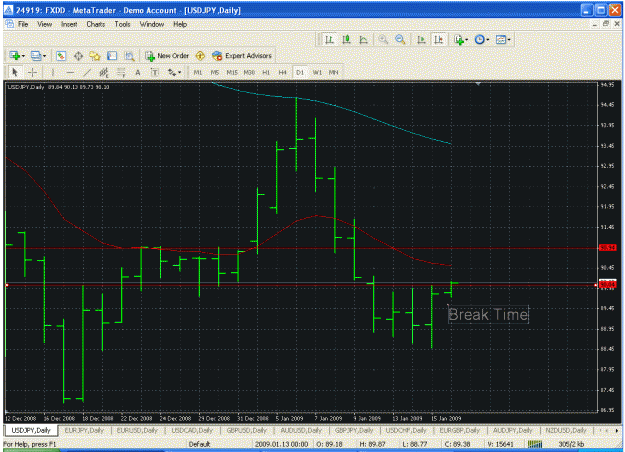This screenshot has height=452, width=625.
Task: Switch to GBPJPY,Daily chart tab
Action: (354, 430)
